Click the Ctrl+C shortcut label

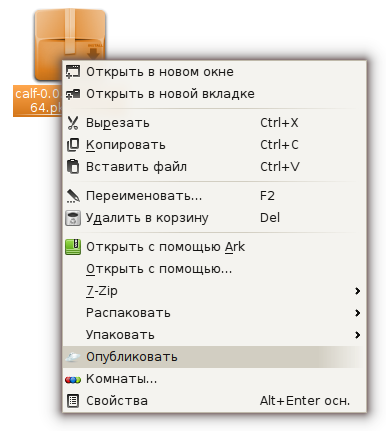click(279, 145)
